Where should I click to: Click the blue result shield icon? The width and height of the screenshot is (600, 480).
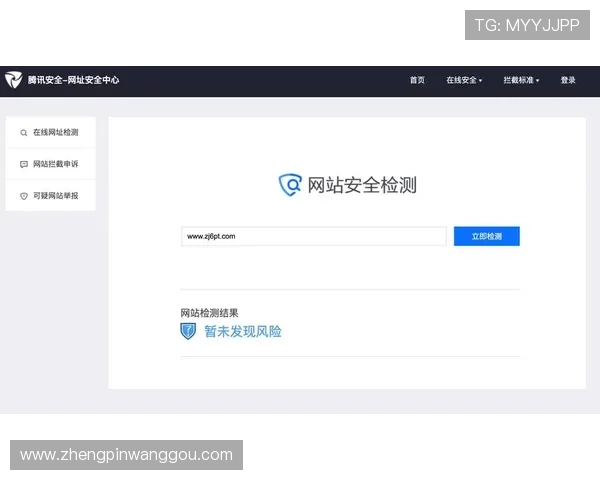188,331
